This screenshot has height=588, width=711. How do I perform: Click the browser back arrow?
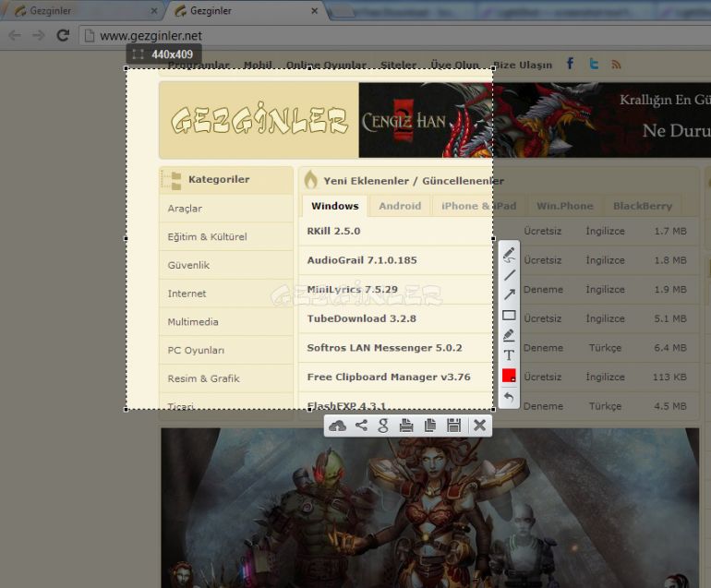(x=15, y=35)
